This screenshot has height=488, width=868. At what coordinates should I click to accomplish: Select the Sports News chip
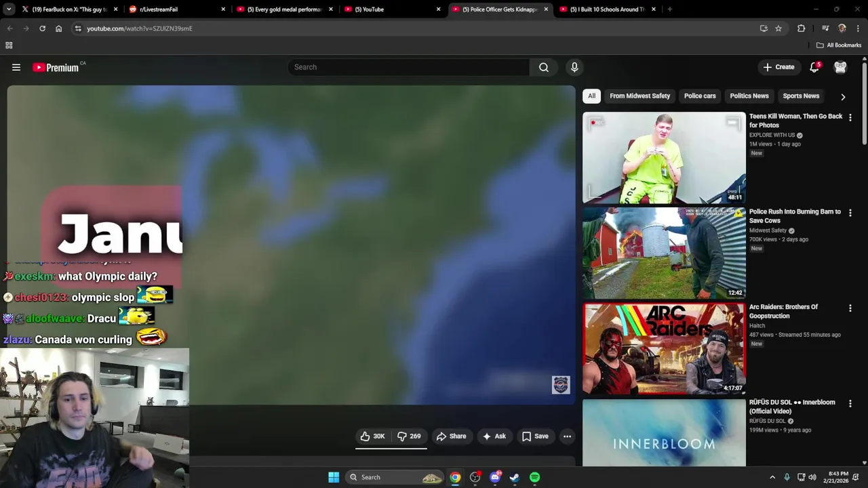point(801,96)
